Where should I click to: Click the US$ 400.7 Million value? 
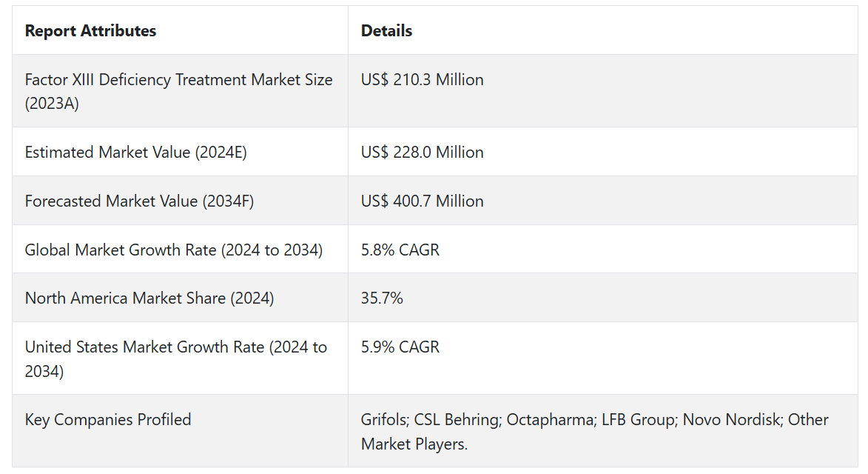tap(422, 201)
